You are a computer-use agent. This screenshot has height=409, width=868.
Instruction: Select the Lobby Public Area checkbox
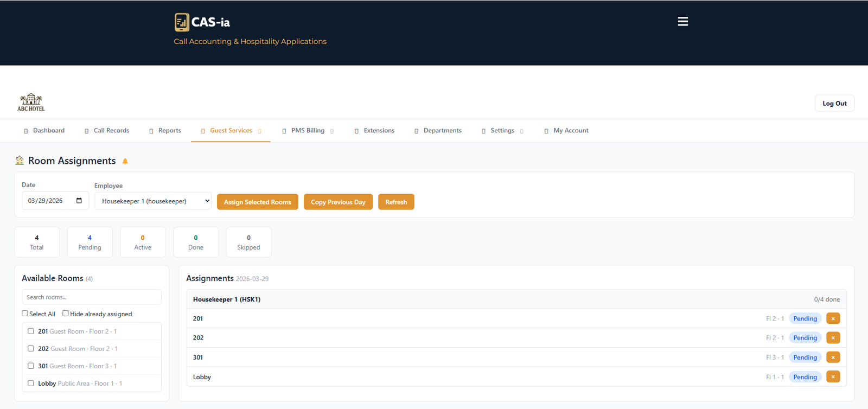tap(31, 384)
